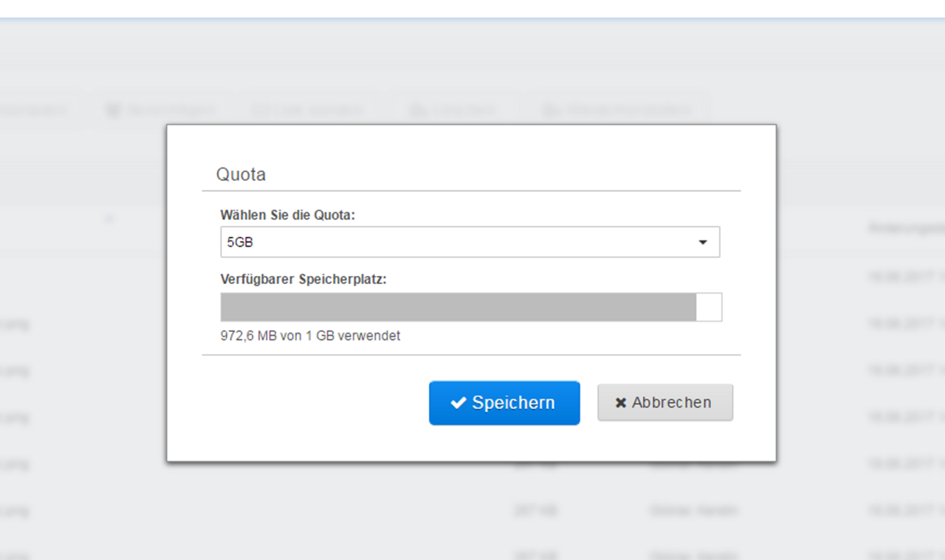Click the rightmost blurred toolbar button behind dialog

617,111
